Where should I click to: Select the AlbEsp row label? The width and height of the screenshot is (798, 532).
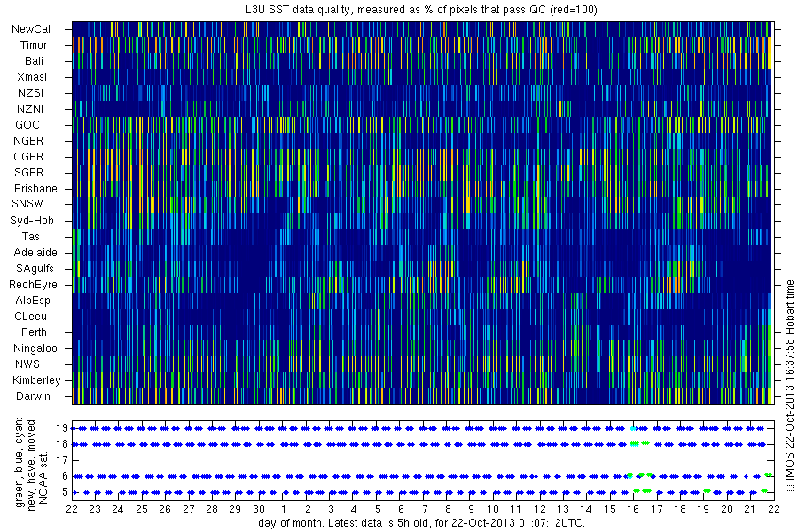[x=33, y=301]
